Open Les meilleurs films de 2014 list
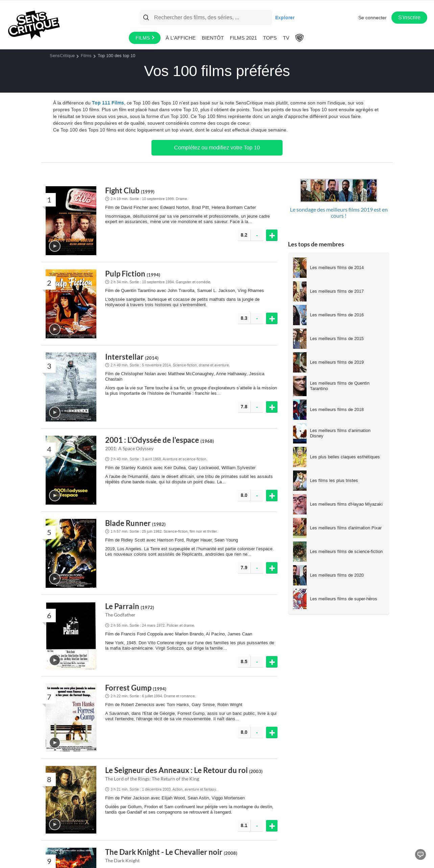The width and height of the screenshot is (434, 868). pyautogui.click(x=337, y=268)
